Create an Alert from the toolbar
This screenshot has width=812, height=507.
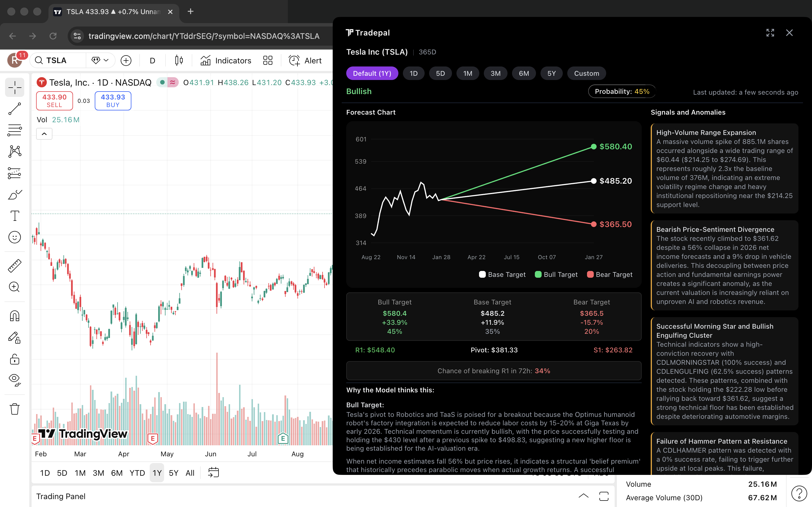(x=304, y=60)
